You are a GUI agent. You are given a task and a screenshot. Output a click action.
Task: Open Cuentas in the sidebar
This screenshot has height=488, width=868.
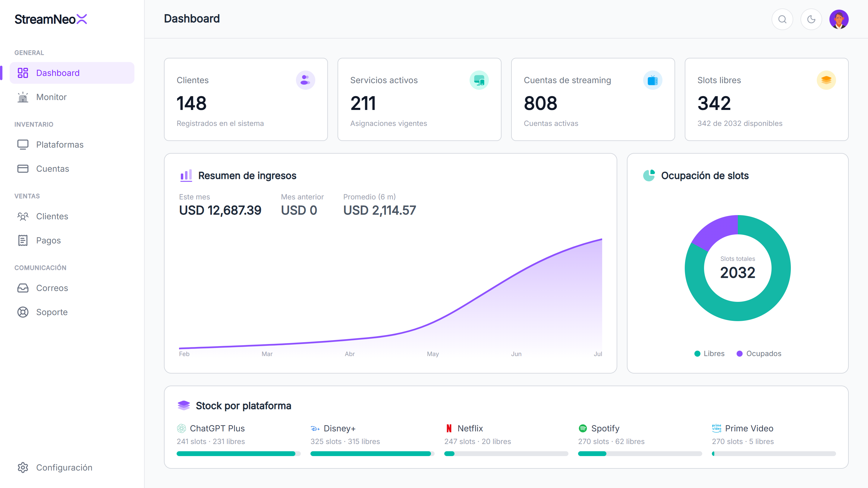click(72, 169)
